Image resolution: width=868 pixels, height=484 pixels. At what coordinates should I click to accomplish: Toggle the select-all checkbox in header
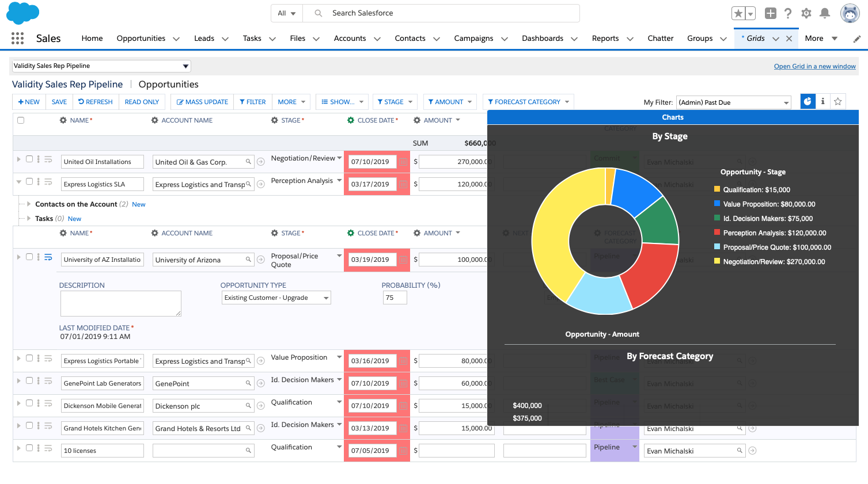[x=21, y=120]
